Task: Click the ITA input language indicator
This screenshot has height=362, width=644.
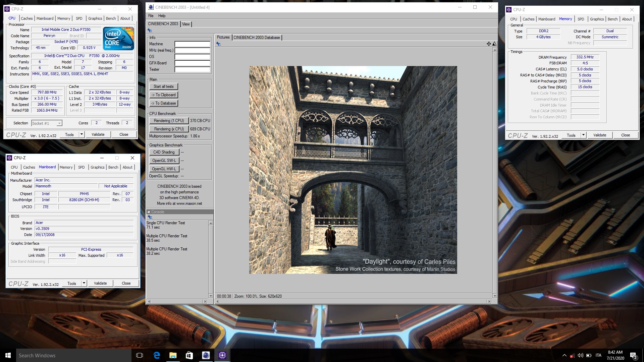Action: (x=598, y=355)
